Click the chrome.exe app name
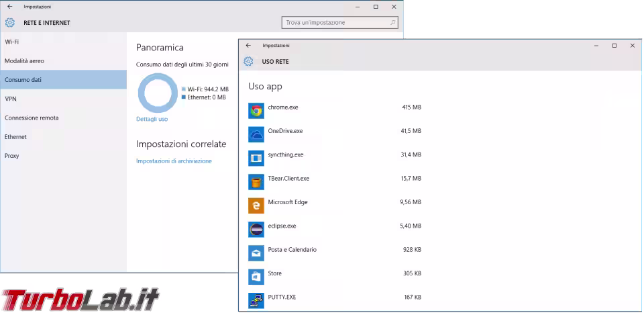Viewport: 644px width, 313px height. click(x=283, y=107)
